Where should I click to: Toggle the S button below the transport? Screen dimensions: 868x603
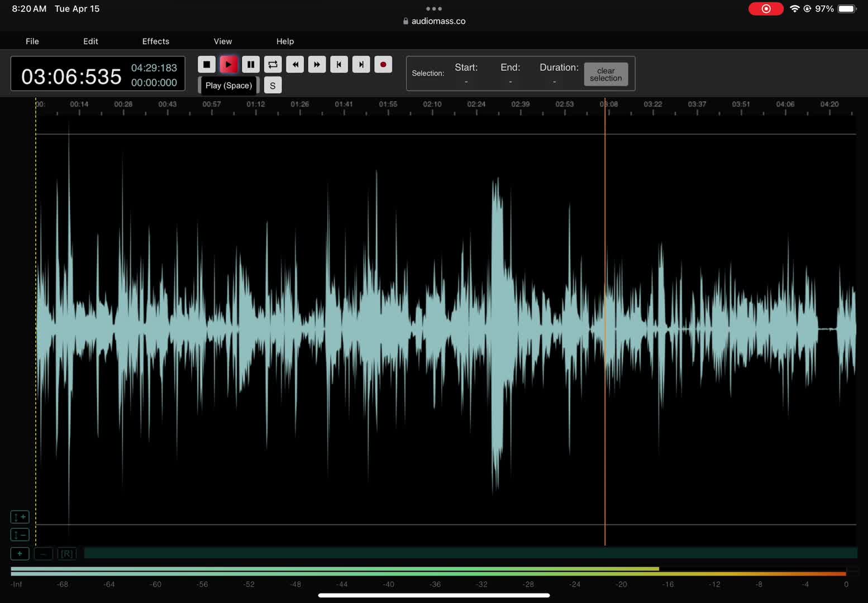[273, 85]
